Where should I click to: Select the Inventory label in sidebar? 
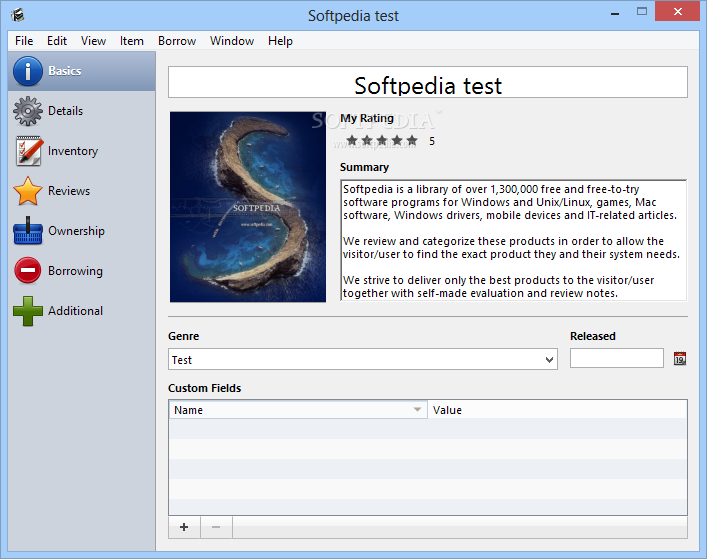tap(73, 151)
